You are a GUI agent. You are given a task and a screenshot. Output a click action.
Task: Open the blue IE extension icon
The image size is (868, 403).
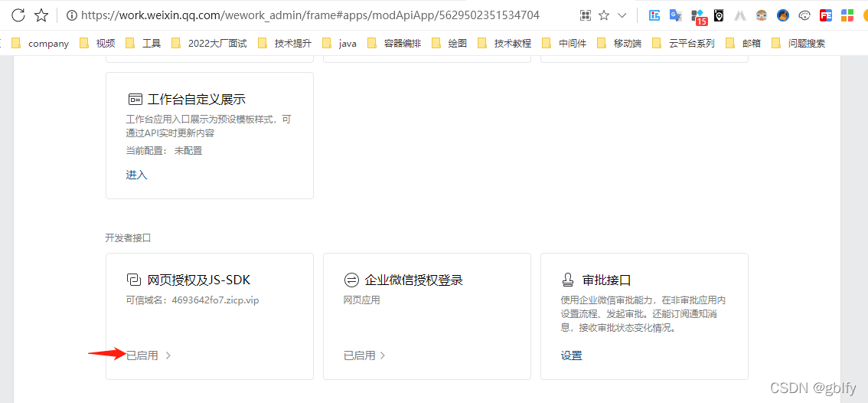tap(654, 15)
